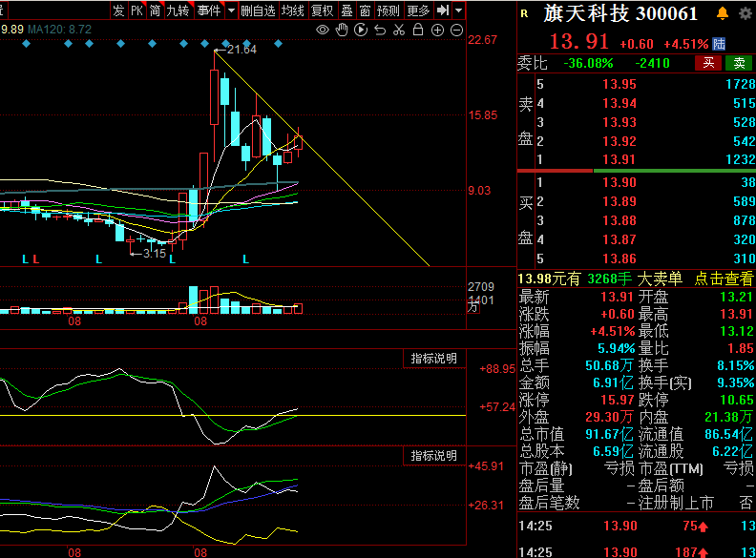Click the 简 toolbar button
The image size is (756, 558).
click(155, 10)
